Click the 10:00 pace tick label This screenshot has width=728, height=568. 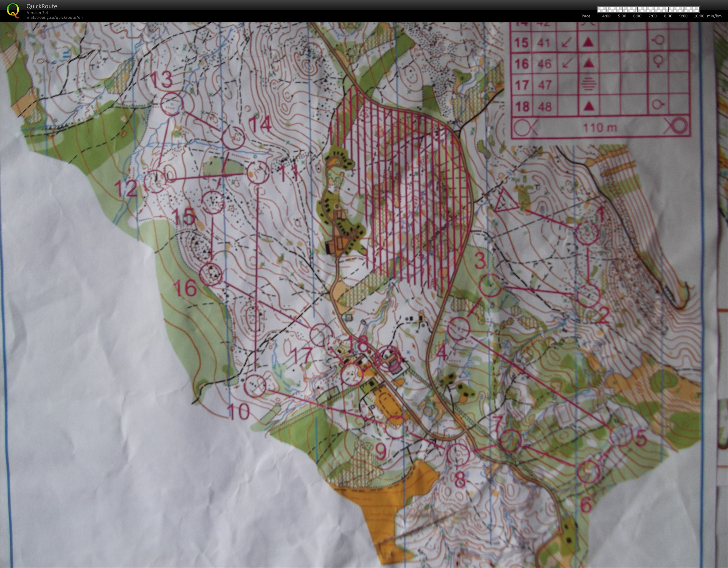point(699,16)
